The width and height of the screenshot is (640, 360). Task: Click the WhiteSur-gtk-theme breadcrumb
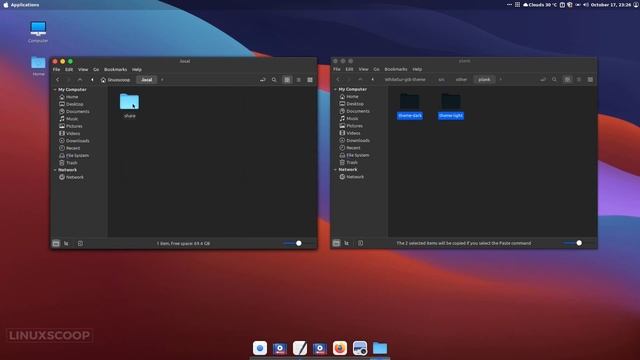(405, 80)
